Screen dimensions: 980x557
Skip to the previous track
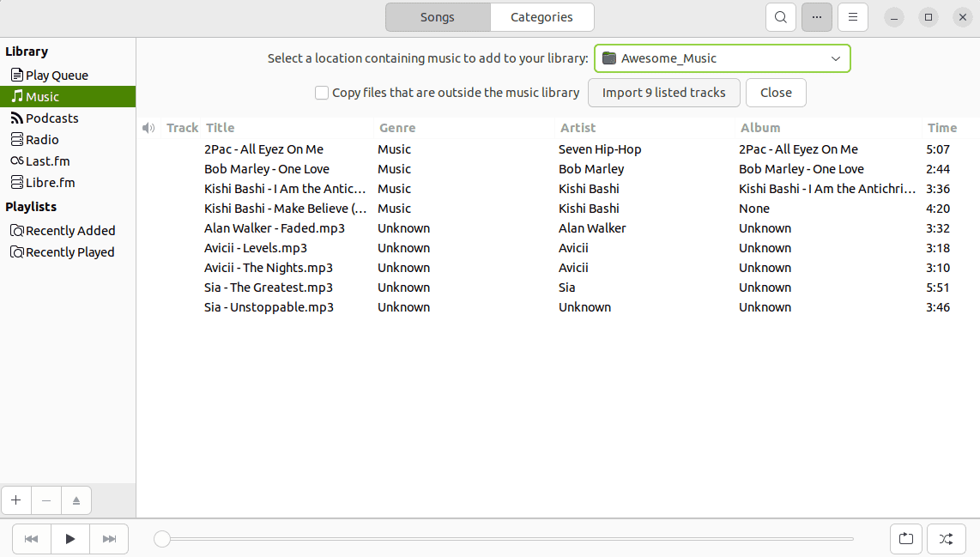point(31,538)
